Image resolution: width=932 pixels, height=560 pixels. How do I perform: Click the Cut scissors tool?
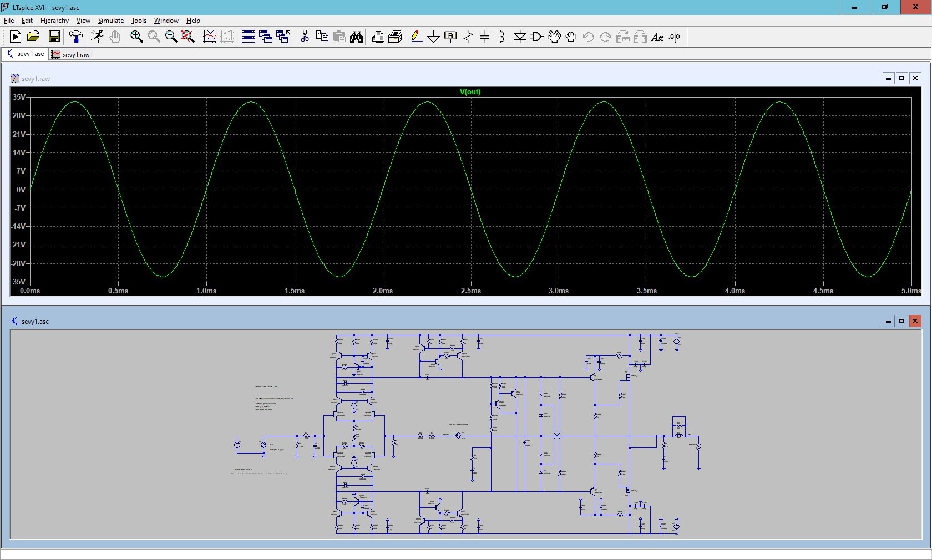pyautogui.click(x=305, y=37)
